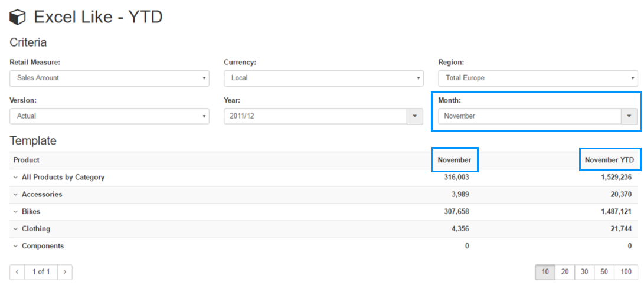Go to the next page arrow
Image resolution: width=644 pixels, height=285 pixels.
click(x=64, y=272)
